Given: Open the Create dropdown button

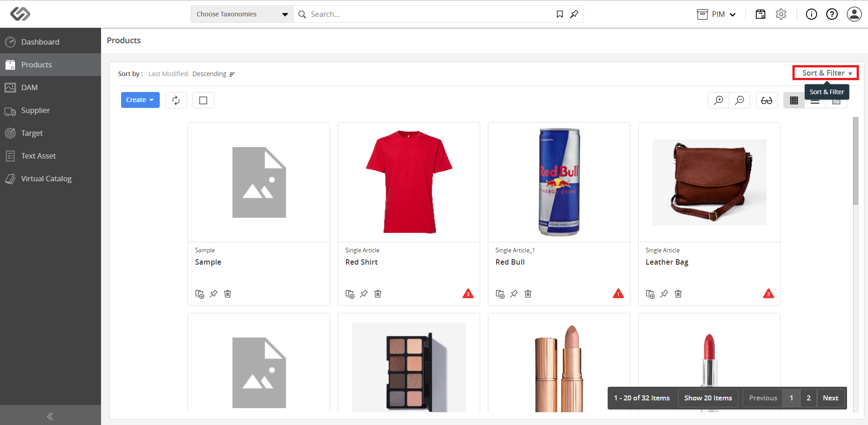Looking at the screenshot, I should (x=140, y=100).
